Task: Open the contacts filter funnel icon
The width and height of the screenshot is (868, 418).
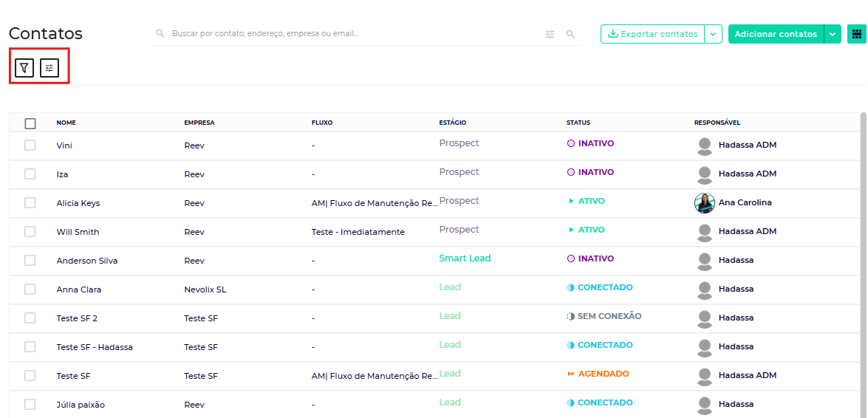Action: [x=24, y=68]
